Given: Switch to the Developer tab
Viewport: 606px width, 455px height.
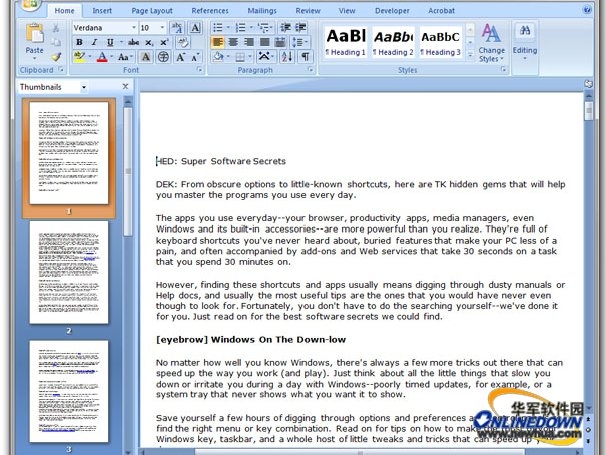Looking at the screenshot, I should (x=392, y=11).
